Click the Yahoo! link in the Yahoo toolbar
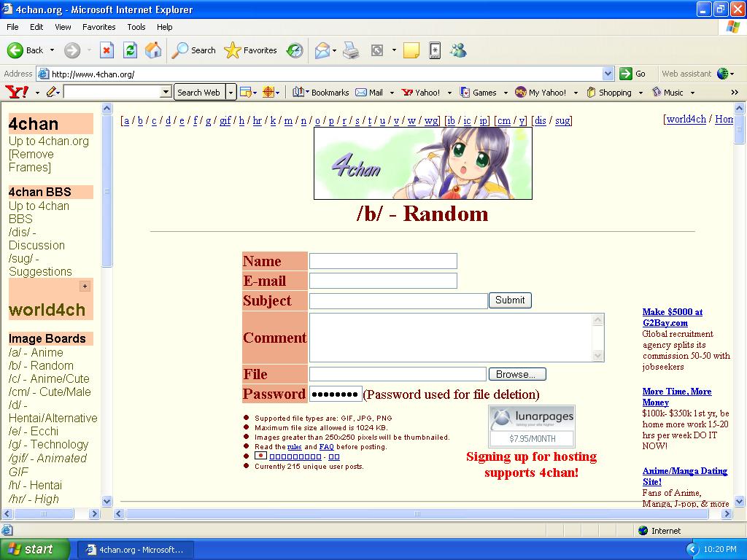This screenshot has height=560, width=747. pyautogui.click(x=421, y=93)
